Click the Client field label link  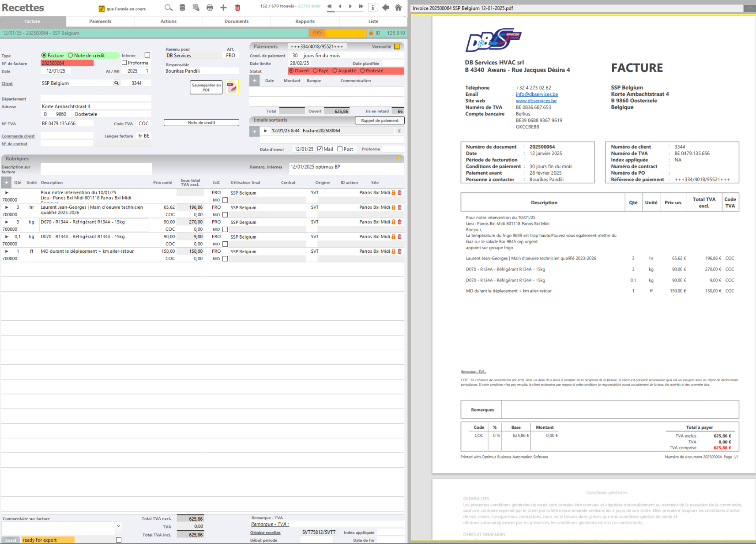tap(7, 83)
